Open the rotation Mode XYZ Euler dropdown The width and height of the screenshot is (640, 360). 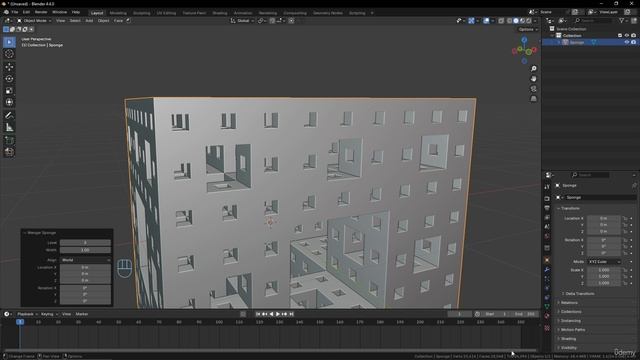coord(604,262)
